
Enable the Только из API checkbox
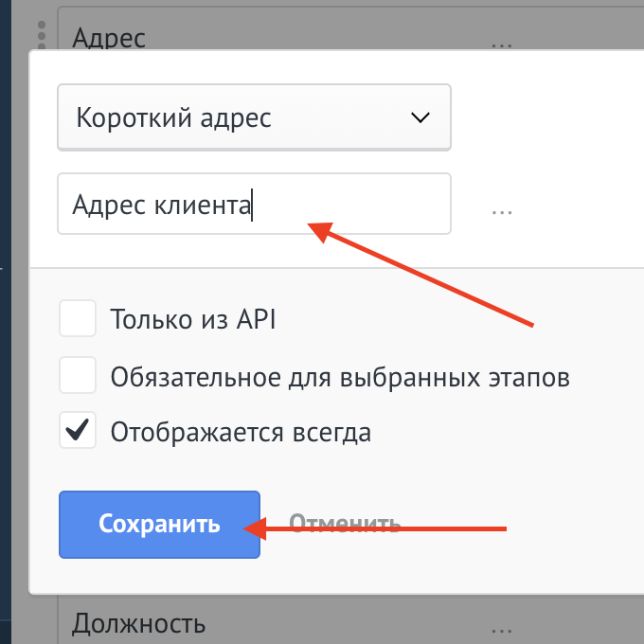[x=78, y=319]
